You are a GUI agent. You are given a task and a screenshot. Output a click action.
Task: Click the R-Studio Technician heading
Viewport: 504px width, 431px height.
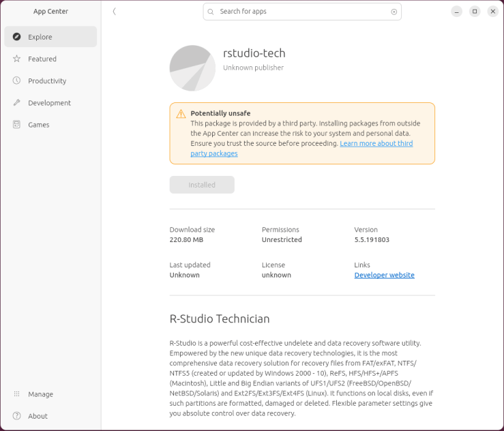click(220, 319)
